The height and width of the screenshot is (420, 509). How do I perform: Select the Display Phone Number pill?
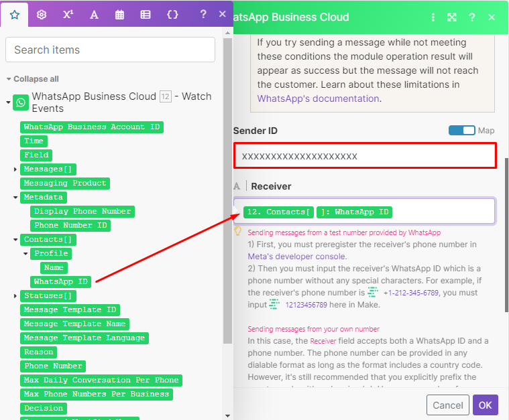[x=82, y=212]
